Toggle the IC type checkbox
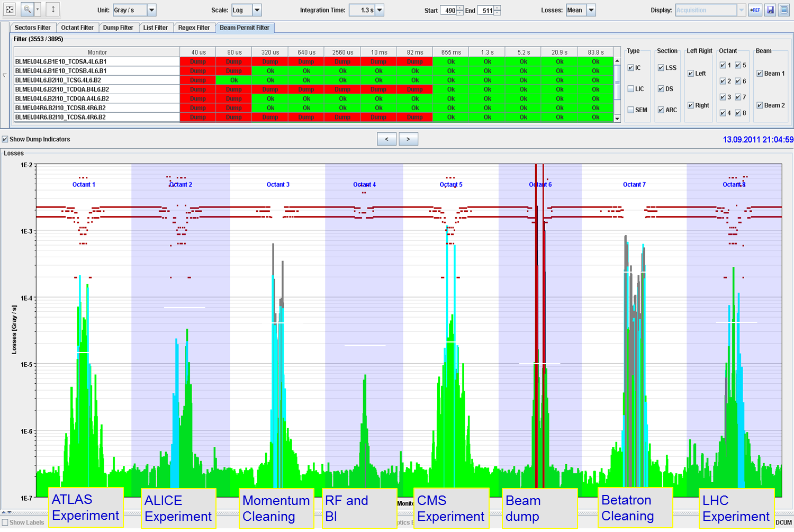 (631, 68)
